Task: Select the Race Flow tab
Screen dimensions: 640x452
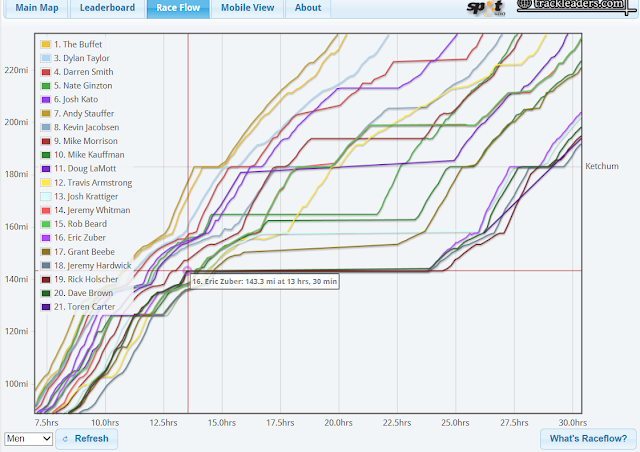Action: tap(178, 8)
